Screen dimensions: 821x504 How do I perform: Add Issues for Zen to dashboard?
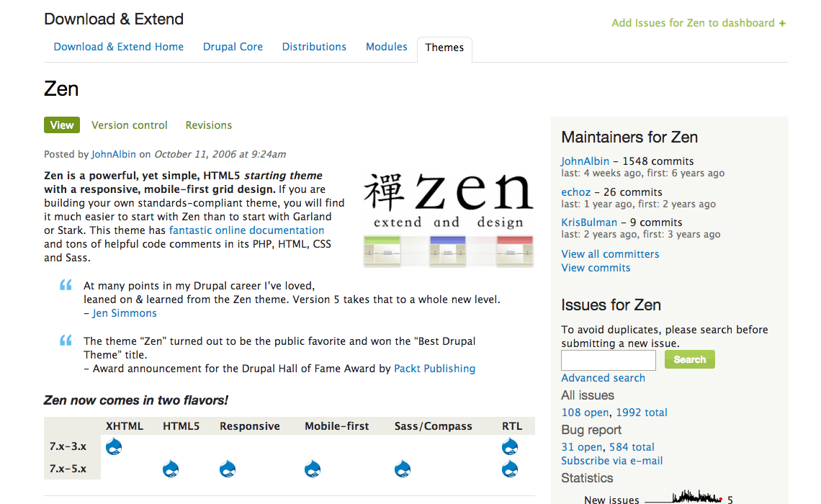(x=698, y=23)
